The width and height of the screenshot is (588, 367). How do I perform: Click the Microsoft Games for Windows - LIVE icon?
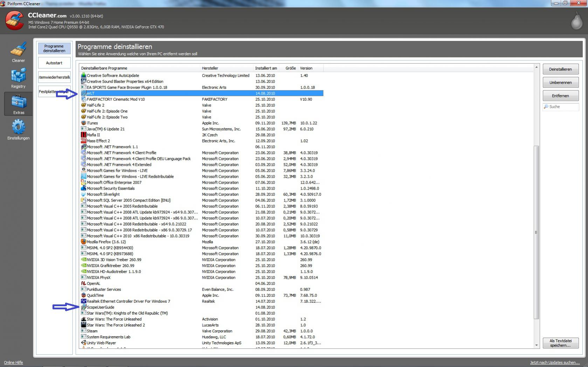[x=83, y=171]
